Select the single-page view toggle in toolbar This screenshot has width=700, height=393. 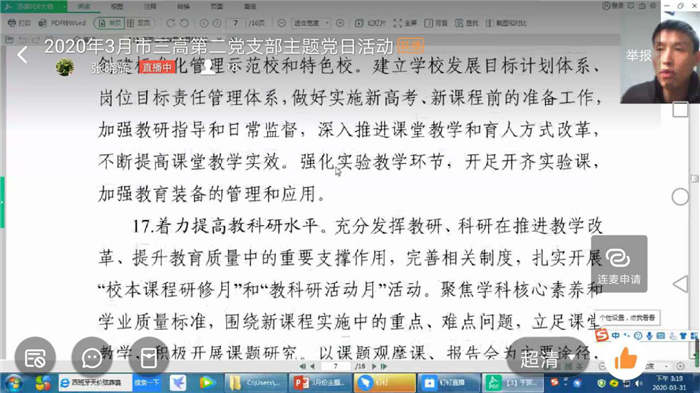109,23
